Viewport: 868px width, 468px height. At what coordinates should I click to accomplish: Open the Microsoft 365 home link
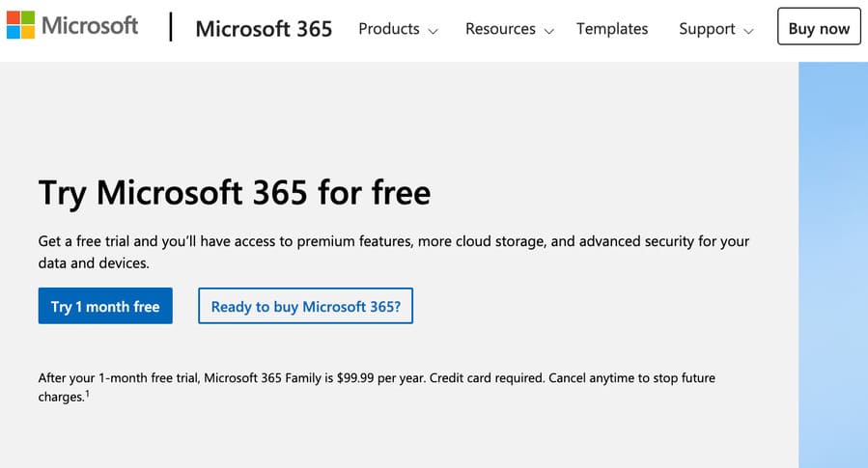[x=264, y=29]
